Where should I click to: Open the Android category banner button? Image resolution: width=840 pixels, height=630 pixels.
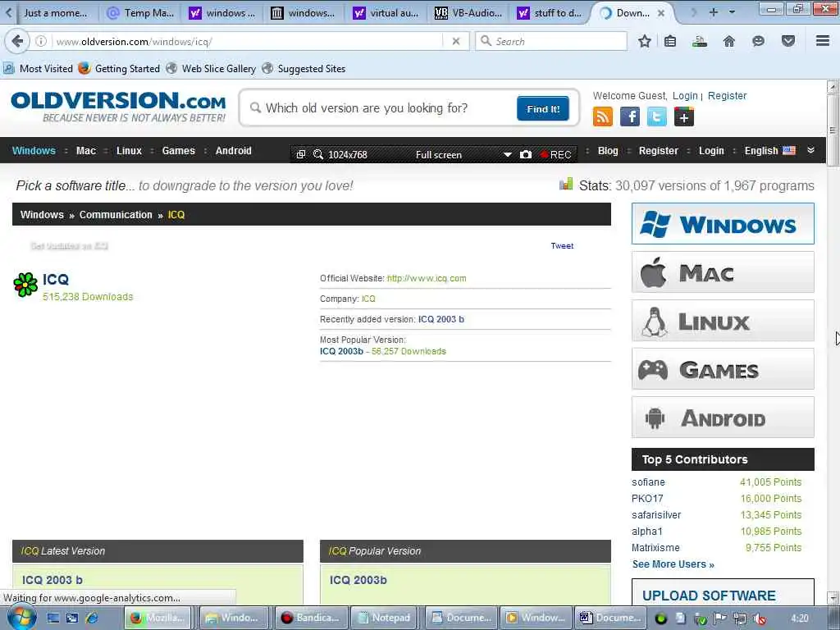coord(723,418)
